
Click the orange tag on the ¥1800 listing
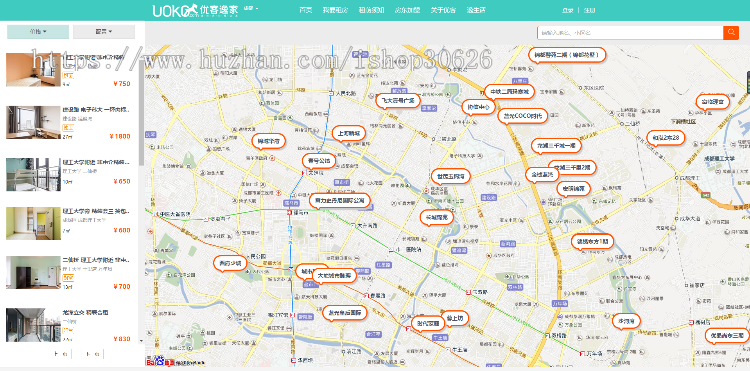68,128
